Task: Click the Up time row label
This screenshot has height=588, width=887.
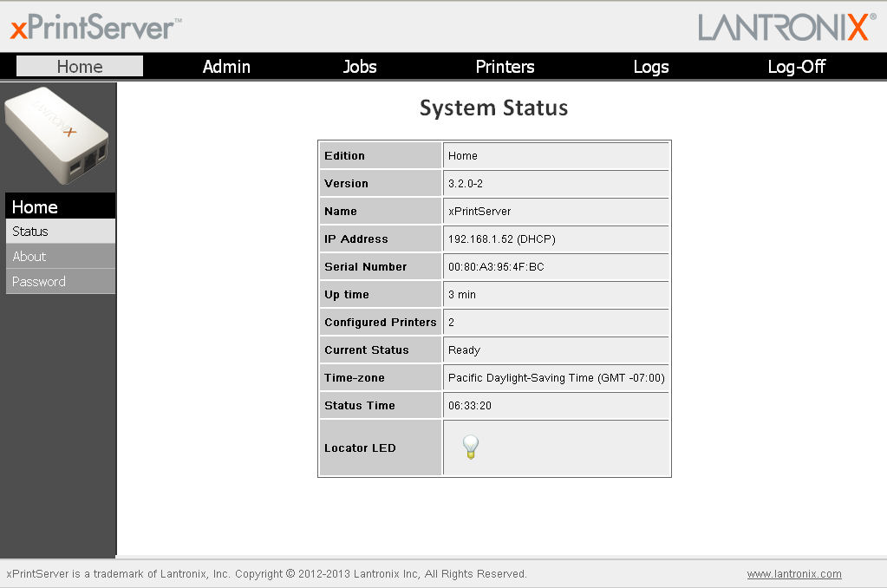Action: tap(347, 294)
